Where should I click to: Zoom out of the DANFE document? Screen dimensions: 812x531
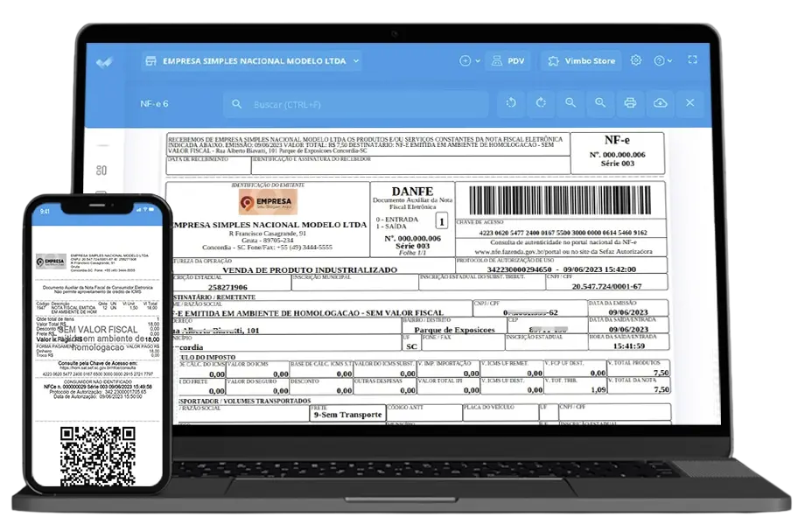point(570,103)
